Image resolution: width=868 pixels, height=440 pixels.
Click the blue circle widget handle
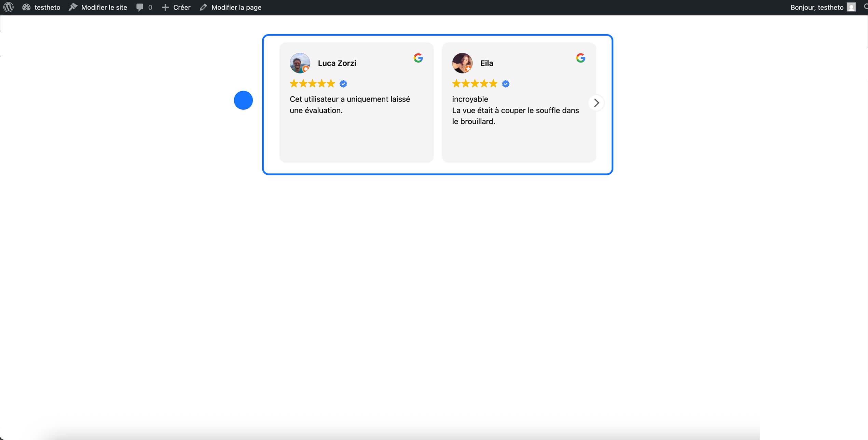[x=243, y=100]
